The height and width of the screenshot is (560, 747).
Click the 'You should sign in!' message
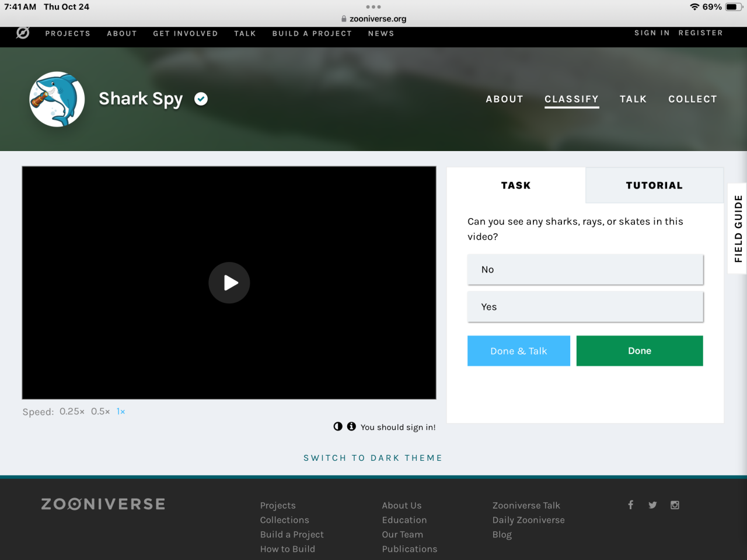(398, 427)
